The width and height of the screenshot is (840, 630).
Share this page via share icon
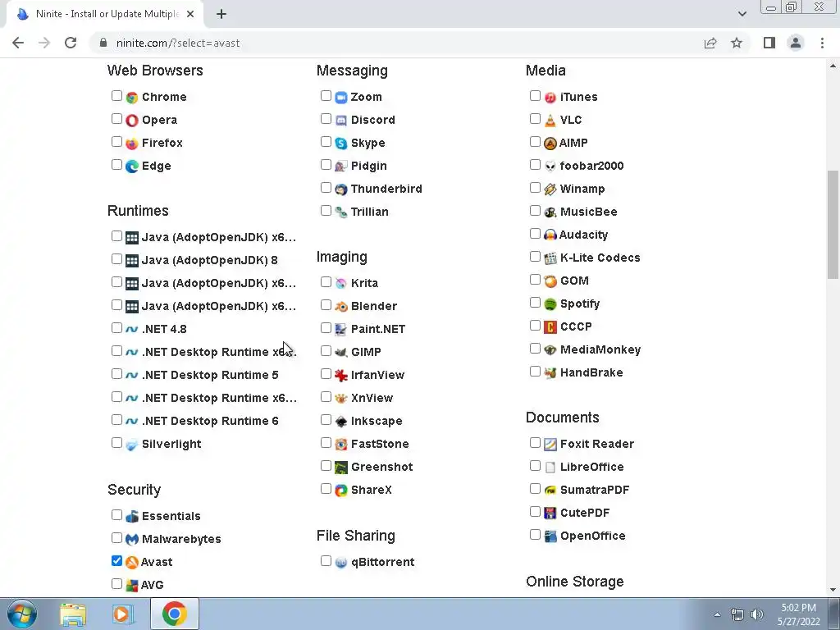[x=710, y=43]
